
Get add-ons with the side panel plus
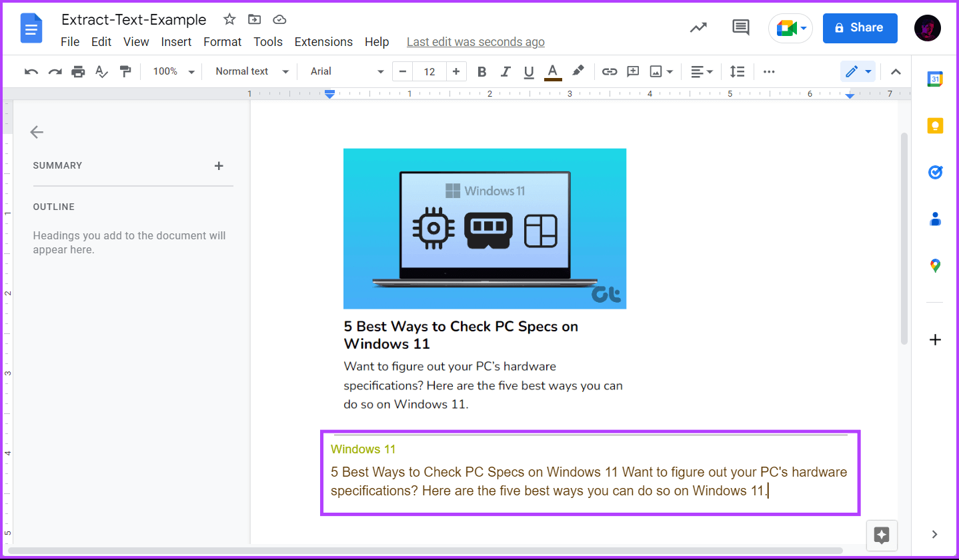935,340
